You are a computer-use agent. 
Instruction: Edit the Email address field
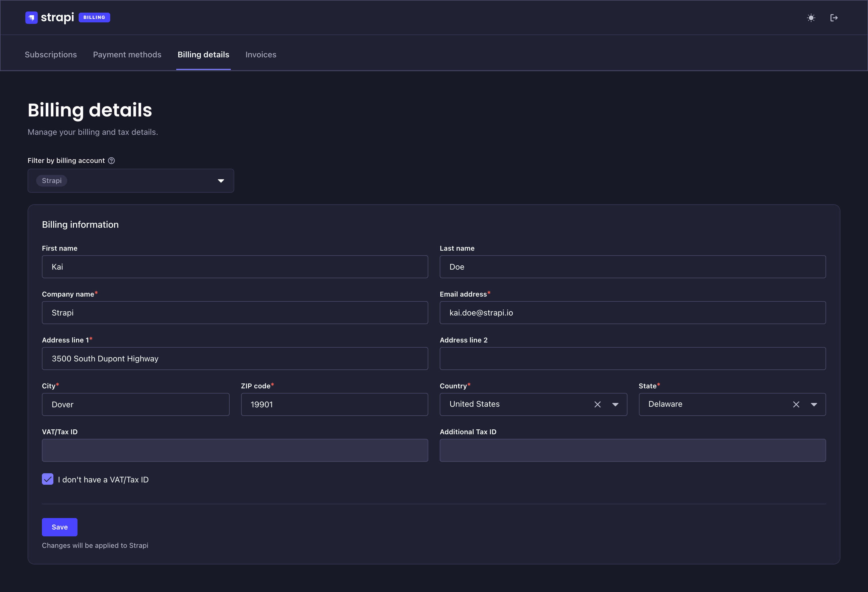click(x=632, y=312)
